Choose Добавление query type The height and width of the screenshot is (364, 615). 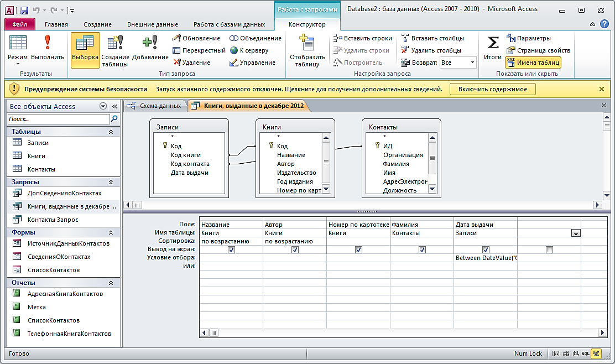[150, 48]
